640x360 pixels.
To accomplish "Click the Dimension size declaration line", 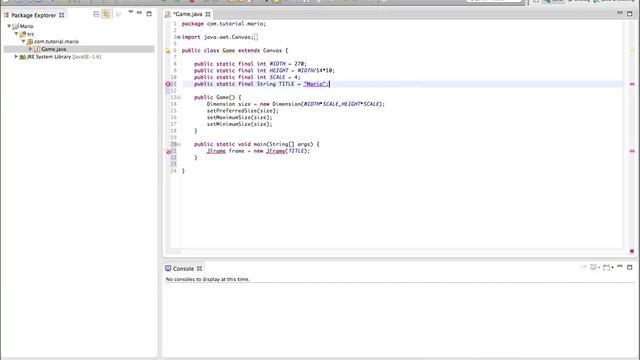I will click(296, 104).
